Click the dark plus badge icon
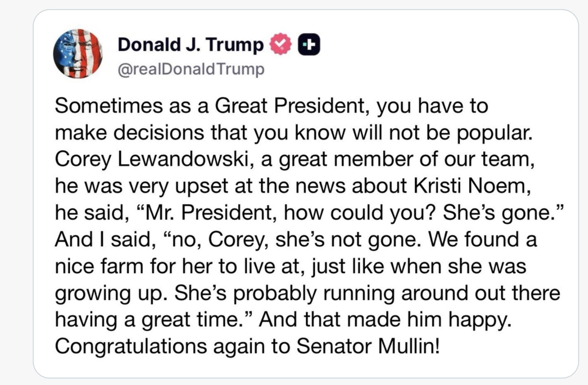The width and height of the screenshot is (588, 385). (309, 45)
